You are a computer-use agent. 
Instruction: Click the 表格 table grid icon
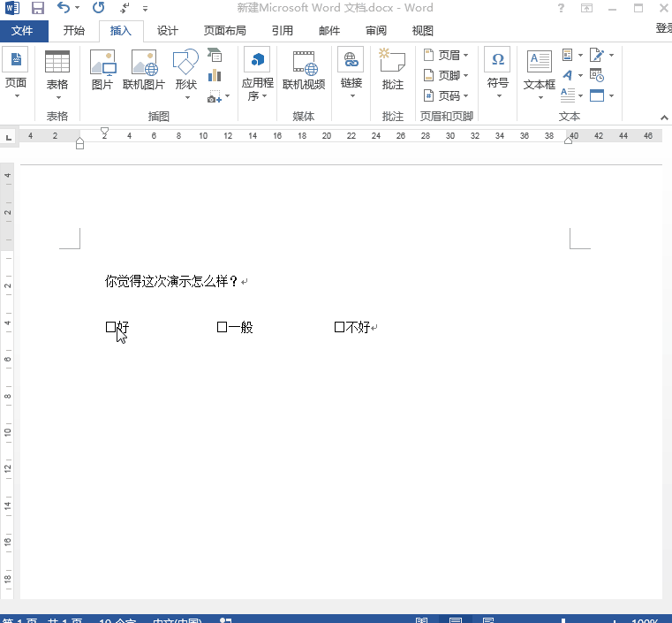pyautogui.click(x=57, y=62)
